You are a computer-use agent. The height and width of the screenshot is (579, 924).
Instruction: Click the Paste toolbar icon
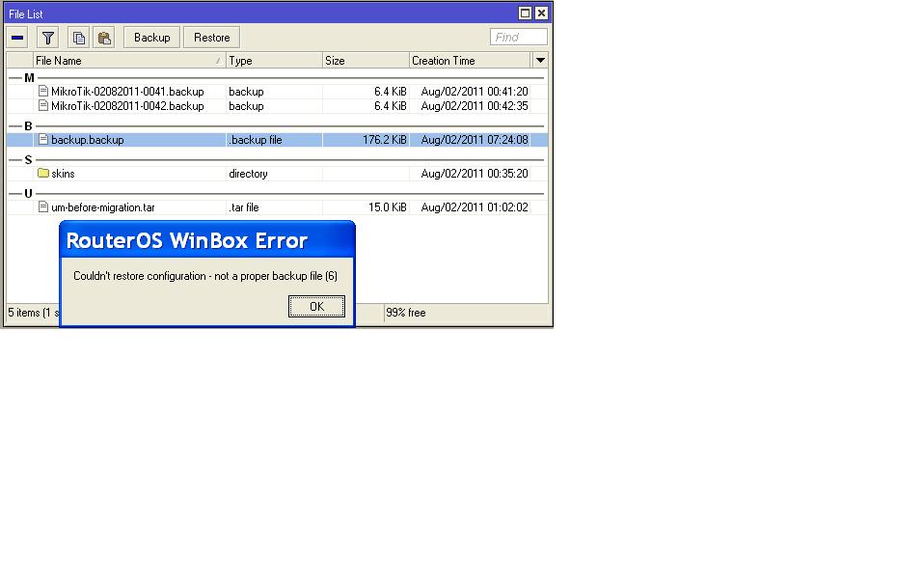click(x=104, y=38)
